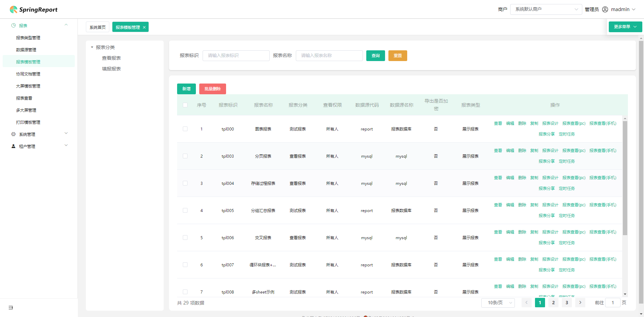Click the 查询 search button

(376, 56)
